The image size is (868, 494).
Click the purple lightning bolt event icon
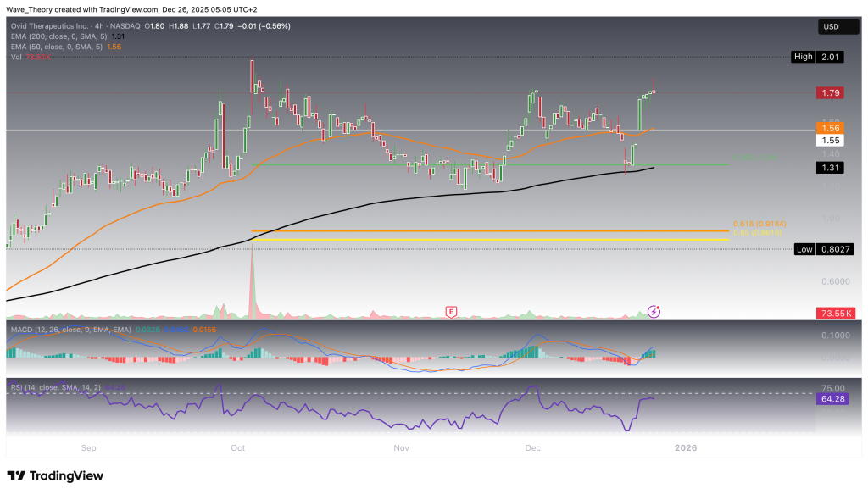[x=654, y=312]
